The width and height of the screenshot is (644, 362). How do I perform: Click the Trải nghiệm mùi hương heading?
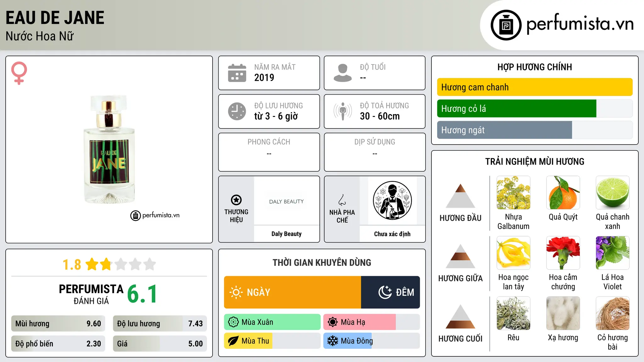click(535, 162)
